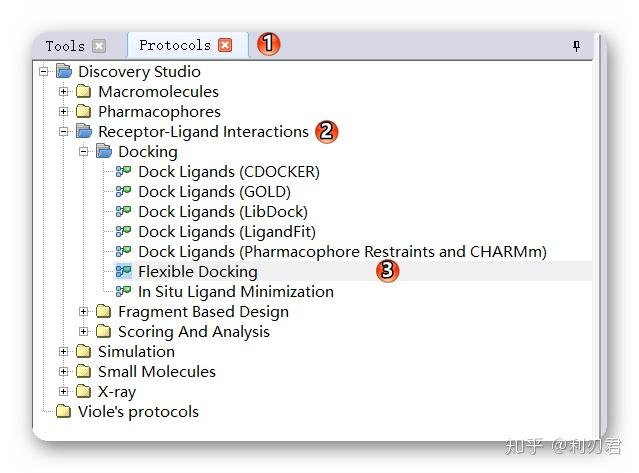This screenshot has width=639, height=473.
Task: Click the Dock Ligands (GOLD) protocol icon
Action: click(x=124, y=191)
